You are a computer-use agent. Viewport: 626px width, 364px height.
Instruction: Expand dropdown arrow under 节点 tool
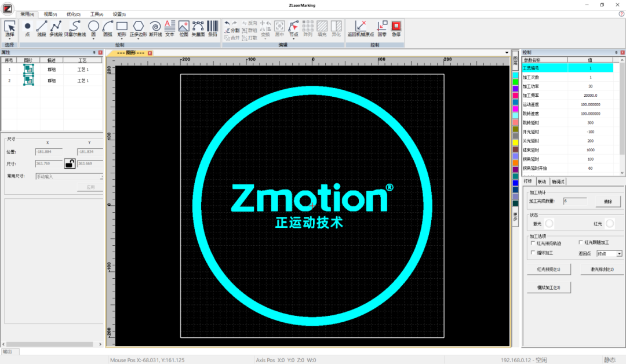click(293, 39)
